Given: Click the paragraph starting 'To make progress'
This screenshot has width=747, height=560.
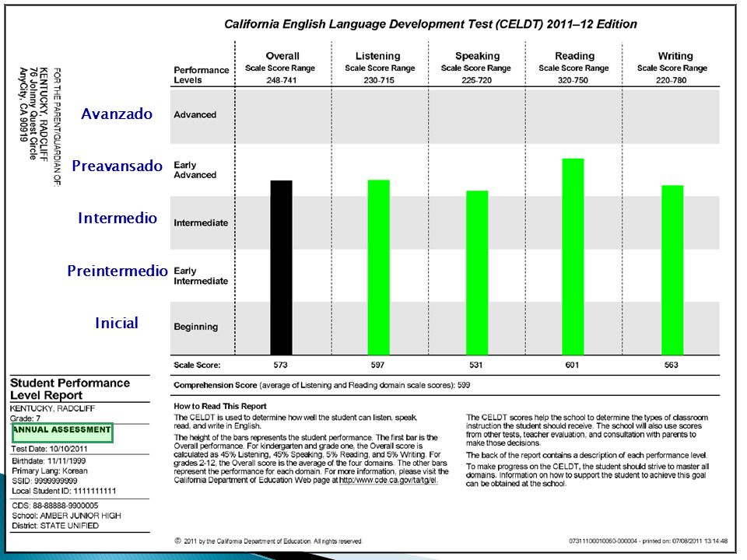Looking at the screenshot, I should tap(587, 475).
